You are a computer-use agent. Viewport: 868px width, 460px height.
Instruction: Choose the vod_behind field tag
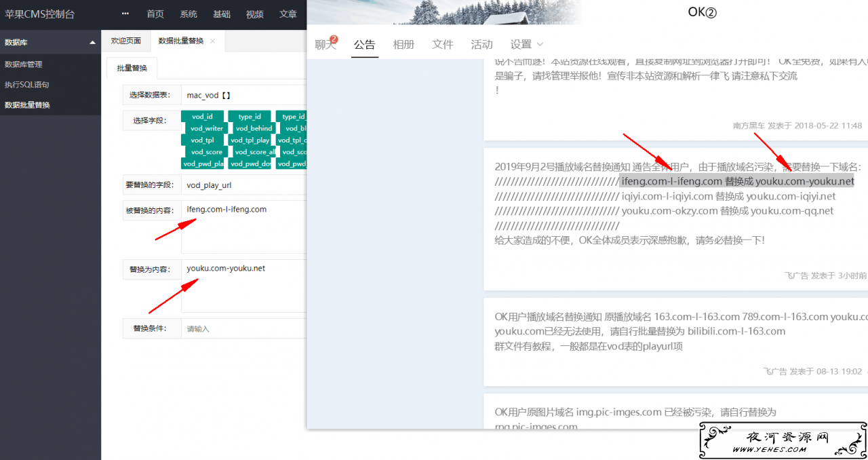point(254,128)
